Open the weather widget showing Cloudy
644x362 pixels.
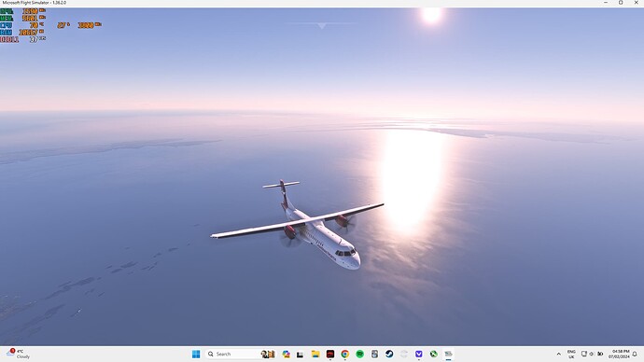[18, 354]
